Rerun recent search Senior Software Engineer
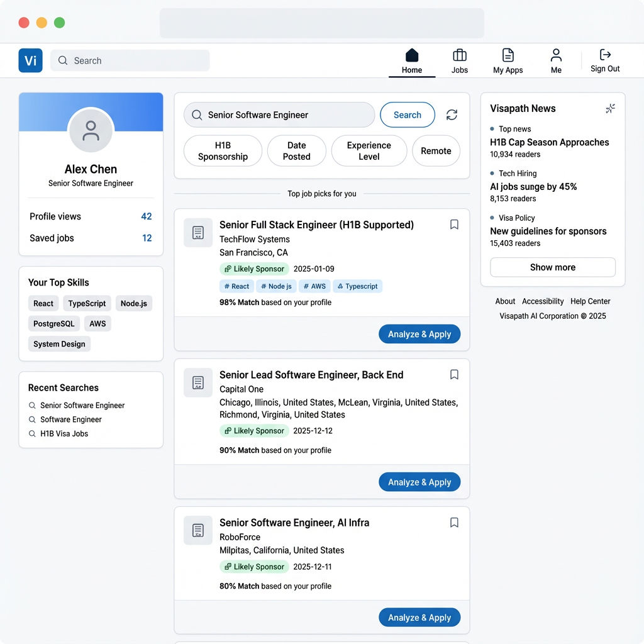 (77, 406)
